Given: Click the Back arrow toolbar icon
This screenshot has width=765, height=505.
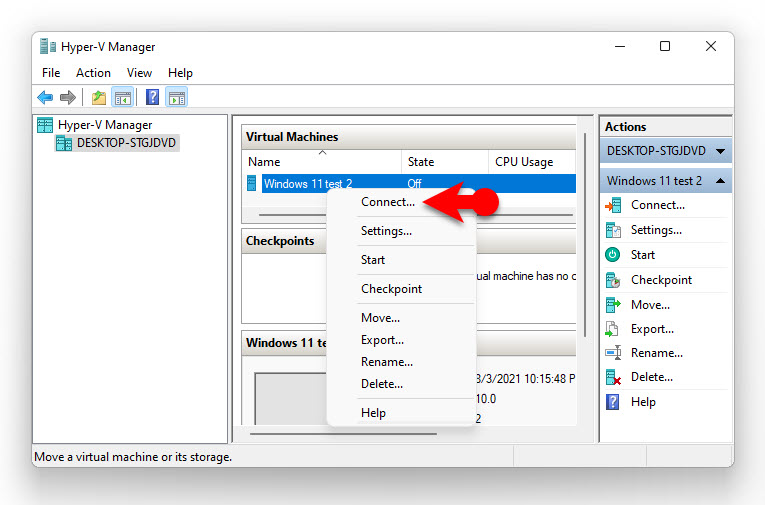Looking at the screenshot, I should (x=45, y=98).
